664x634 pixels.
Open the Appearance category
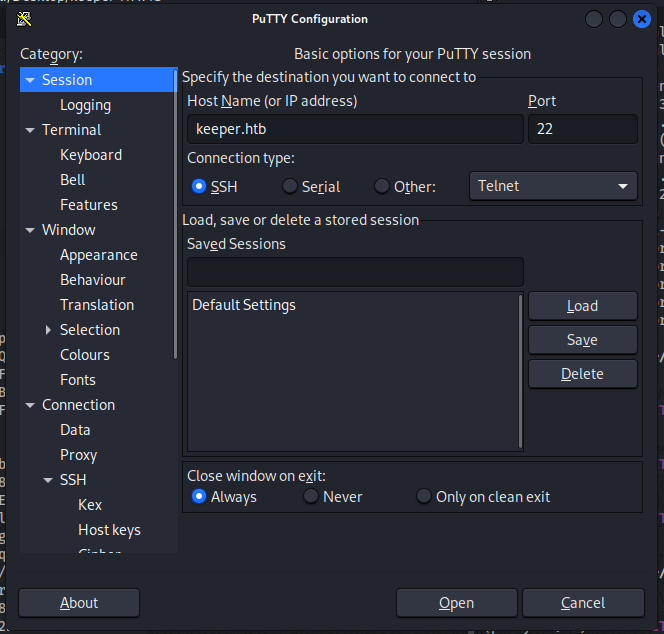[99, 255]
